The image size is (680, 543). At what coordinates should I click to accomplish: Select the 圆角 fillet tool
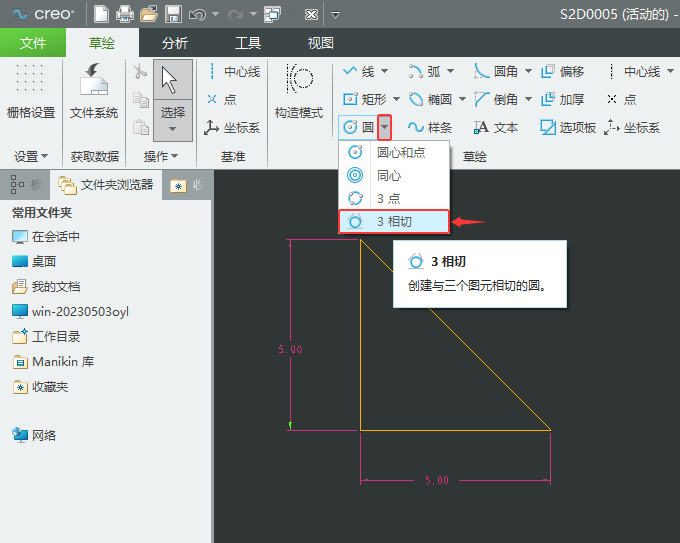497,71
